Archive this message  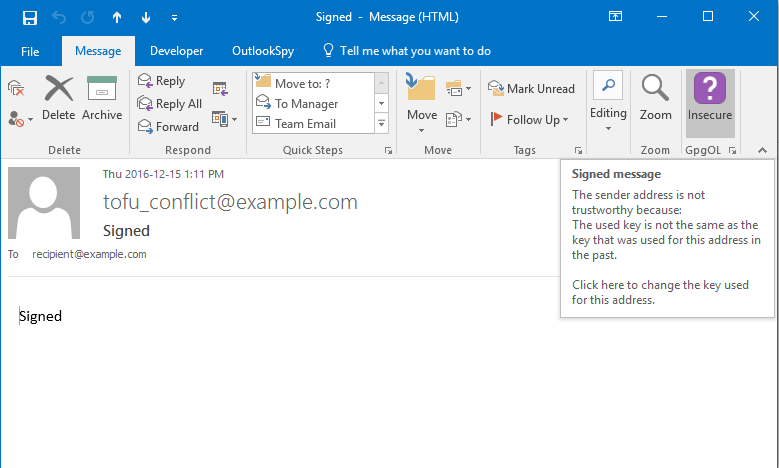(x=102, y=97)
